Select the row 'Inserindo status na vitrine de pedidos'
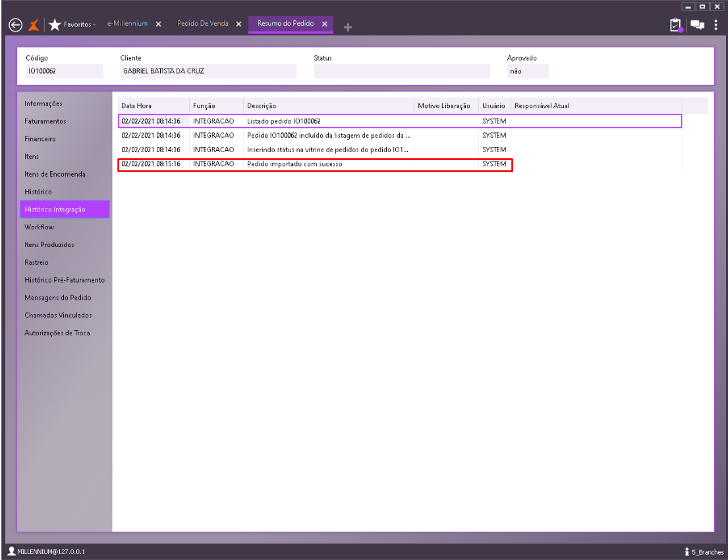This screenshot has width=728, height=560. pos(400,150)
